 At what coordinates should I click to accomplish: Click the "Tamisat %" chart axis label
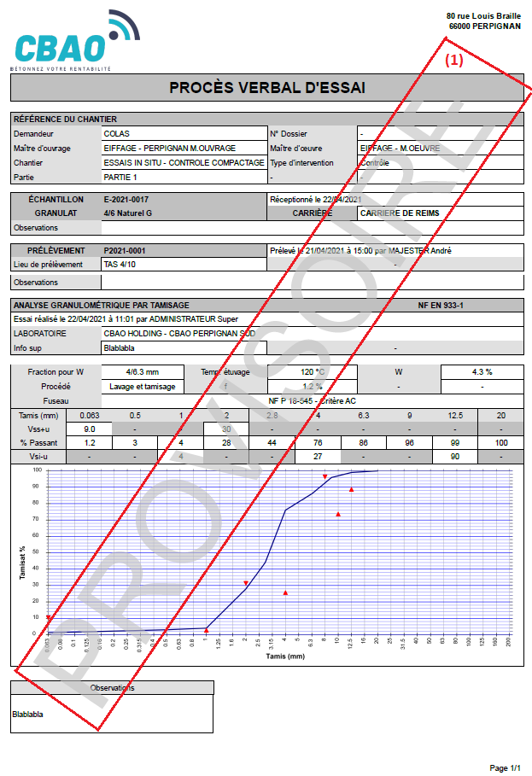[x=22, y=563]
